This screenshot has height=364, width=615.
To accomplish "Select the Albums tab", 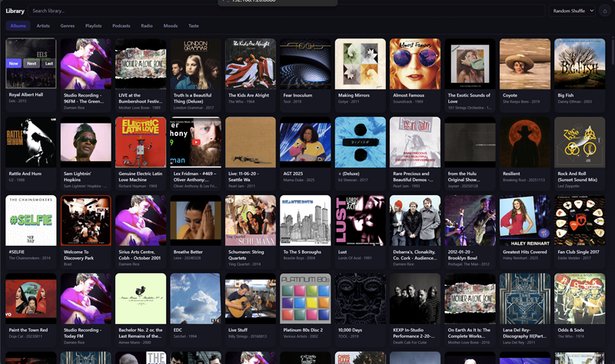I will point(18,26).
